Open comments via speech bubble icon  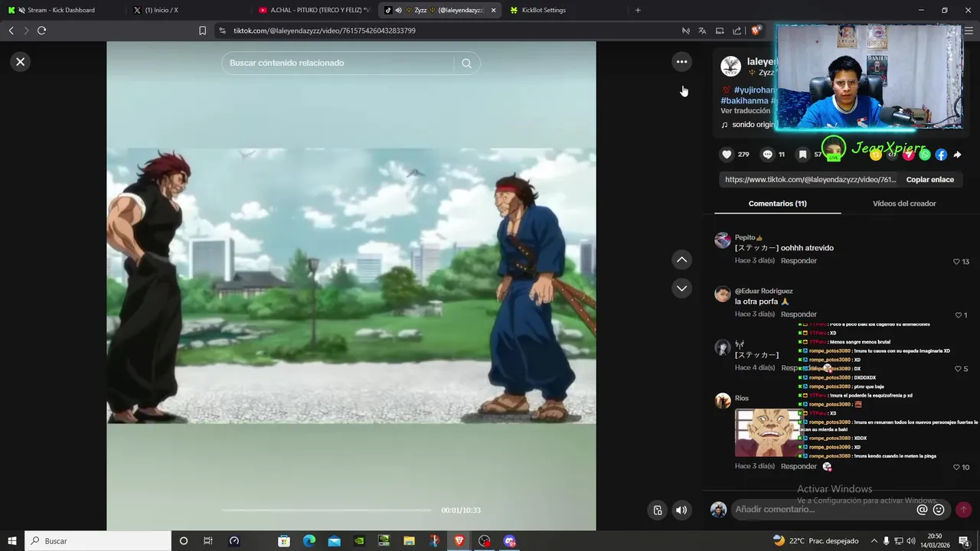click(x=767, y=155)
